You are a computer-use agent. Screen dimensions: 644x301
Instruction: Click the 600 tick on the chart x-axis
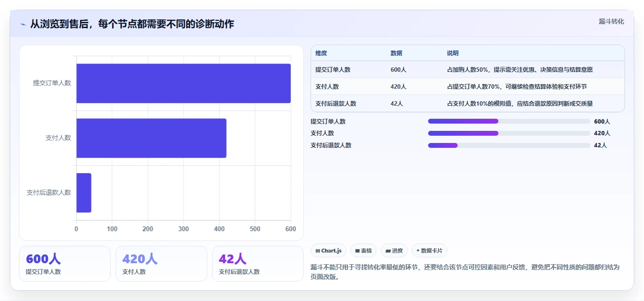291,229
